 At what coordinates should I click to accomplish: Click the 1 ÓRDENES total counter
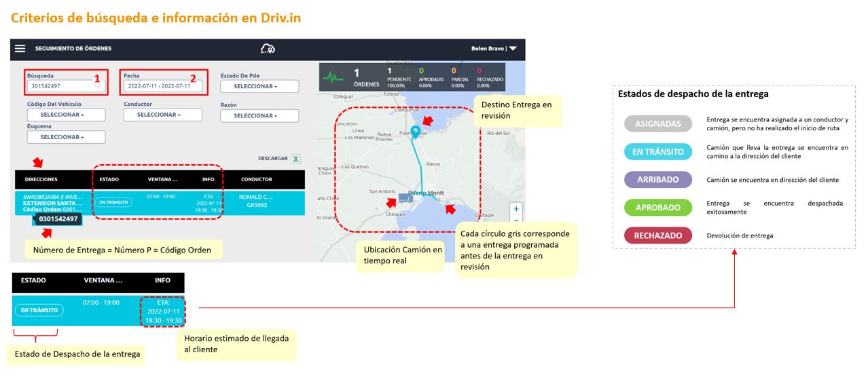[365, 78]
